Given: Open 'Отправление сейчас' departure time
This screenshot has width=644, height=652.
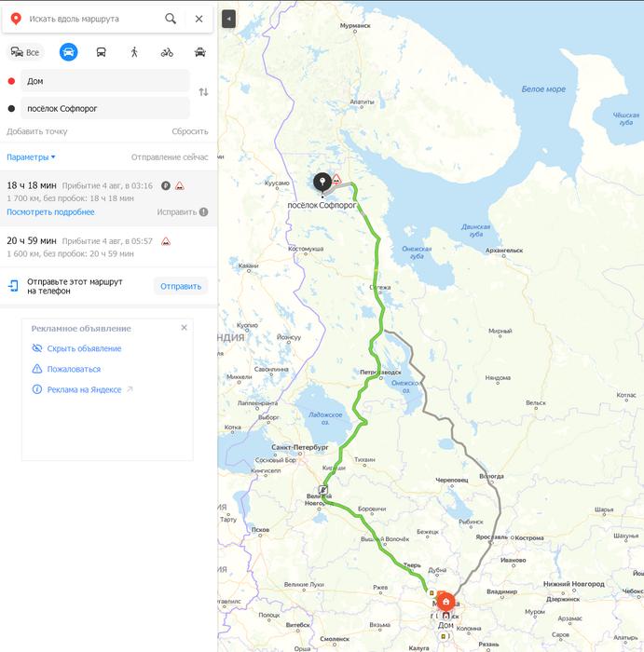Looking at the screenshot, I should pos(170,157).
